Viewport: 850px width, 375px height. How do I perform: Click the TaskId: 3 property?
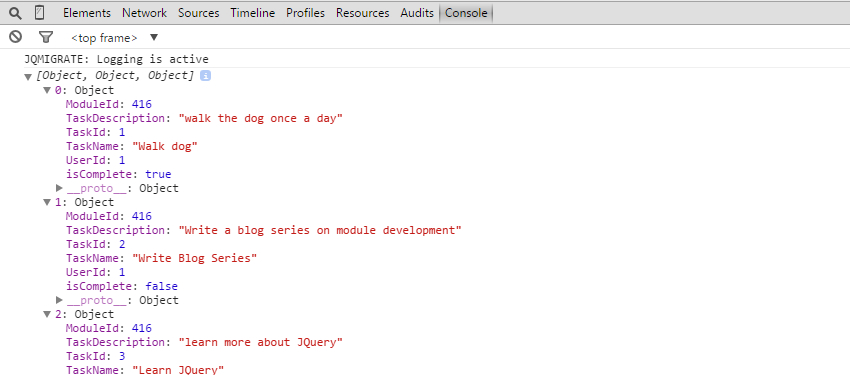[96, 356]
